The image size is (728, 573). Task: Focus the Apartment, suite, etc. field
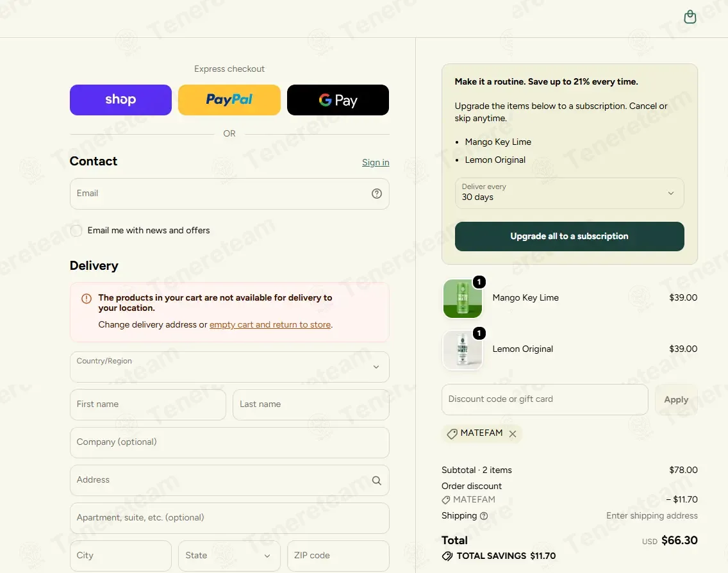click(x=229, y=519)
